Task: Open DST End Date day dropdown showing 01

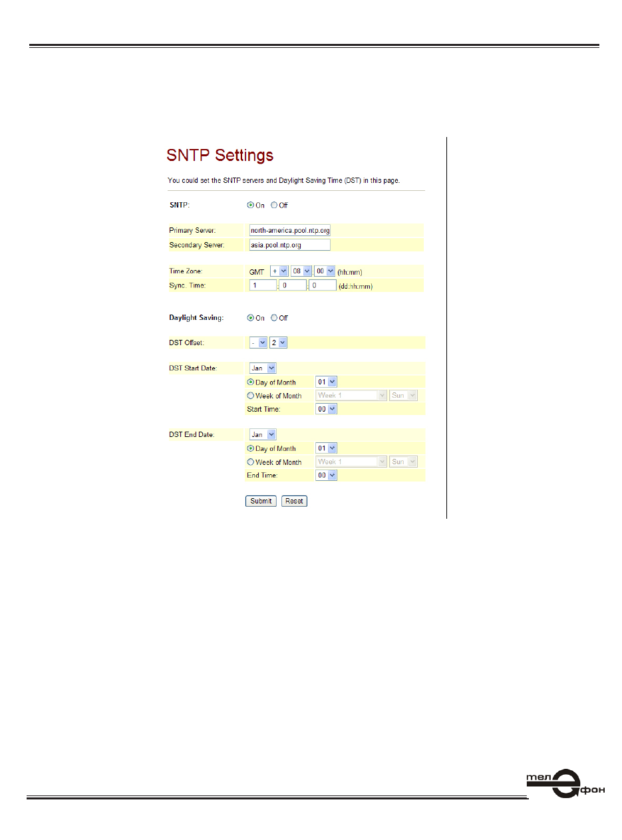Action: [327, 448]
